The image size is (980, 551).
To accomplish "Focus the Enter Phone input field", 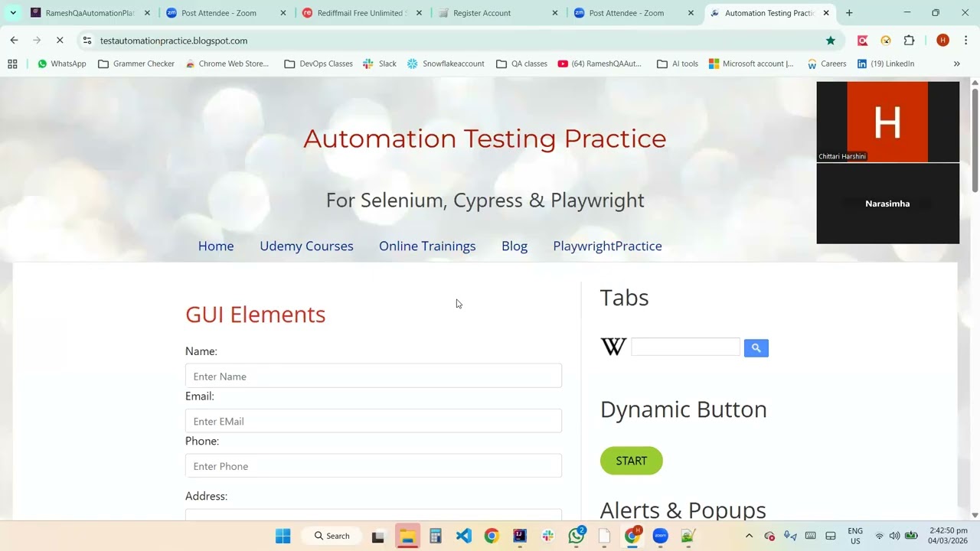I will pyautogui.click(x=374, y=466).
